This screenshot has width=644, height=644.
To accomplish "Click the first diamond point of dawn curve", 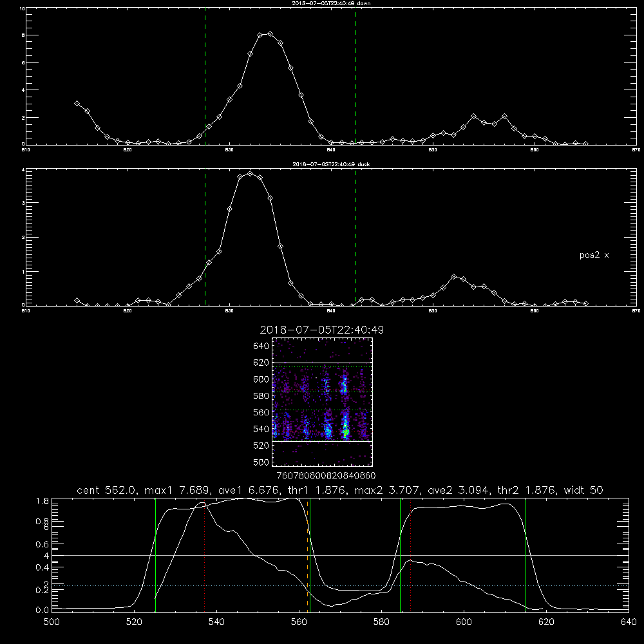I will pos(77,104).
